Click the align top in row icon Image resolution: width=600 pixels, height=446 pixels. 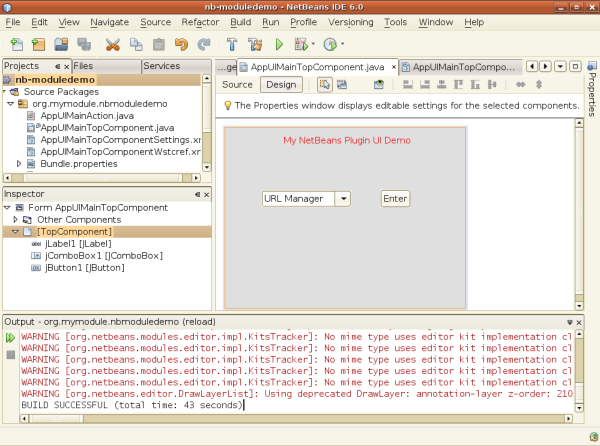click(x=458, y=85)
